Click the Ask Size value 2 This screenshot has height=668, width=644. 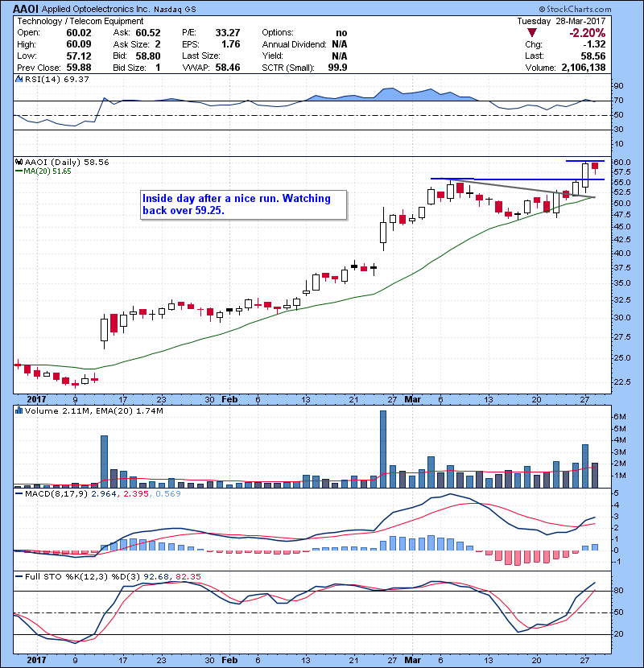[x=158, y=44]
